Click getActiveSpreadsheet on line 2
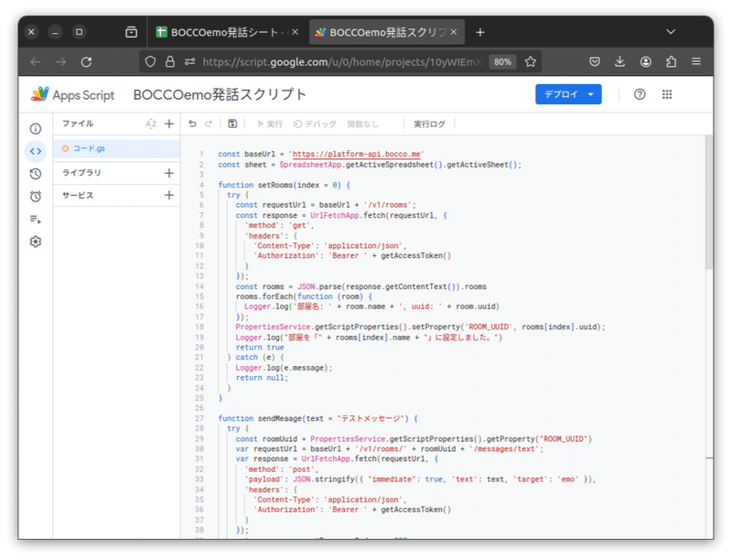Image resolution: width=732 pixels, height=560 pixels. pyautogui.click(x=390, y=165)
